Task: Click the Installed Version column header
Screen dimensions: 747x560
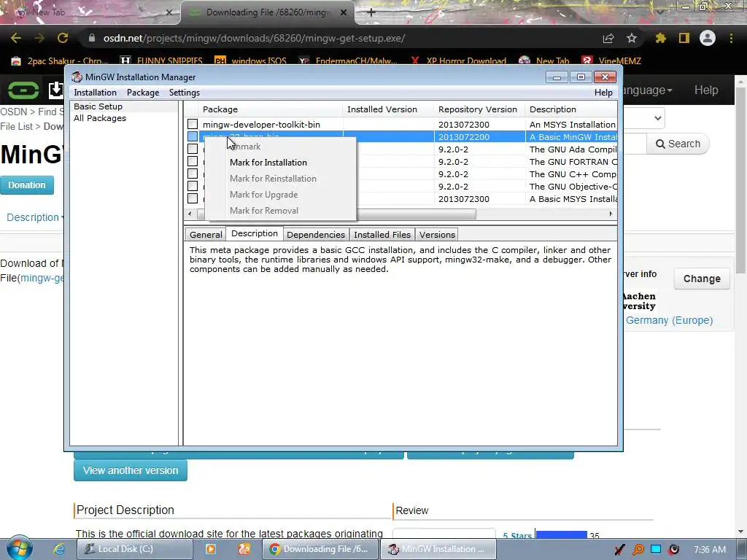Action: tap(388, 109)
